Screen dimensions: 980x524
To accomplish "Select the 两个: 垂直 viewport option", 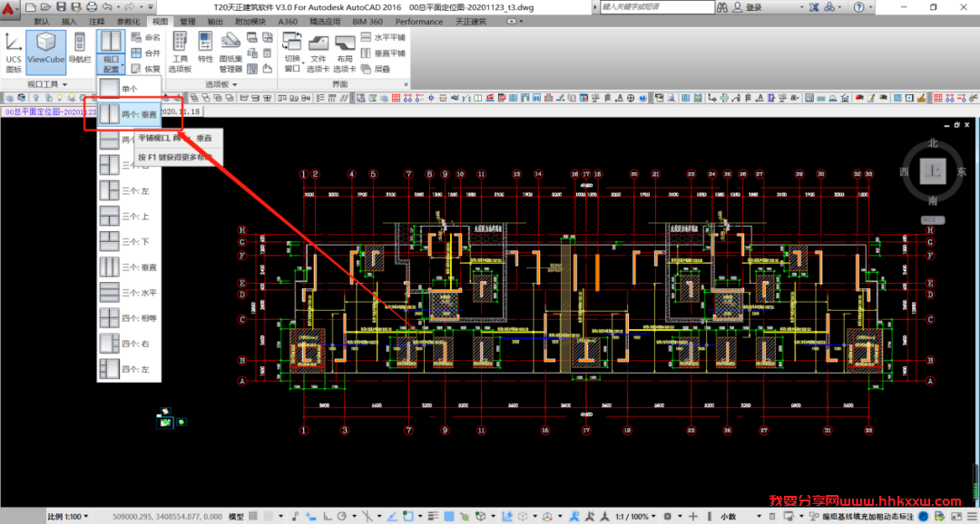I will [x=129, y=114].
